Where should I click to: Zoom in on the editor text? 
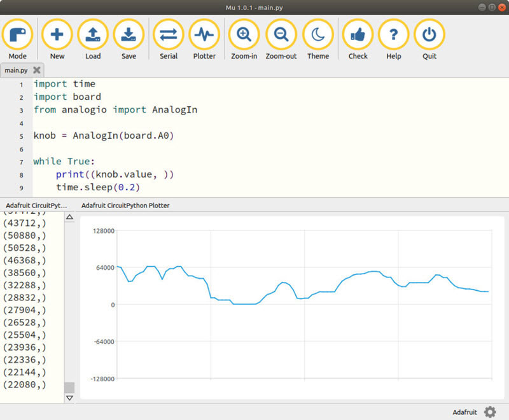pos(244,35)
